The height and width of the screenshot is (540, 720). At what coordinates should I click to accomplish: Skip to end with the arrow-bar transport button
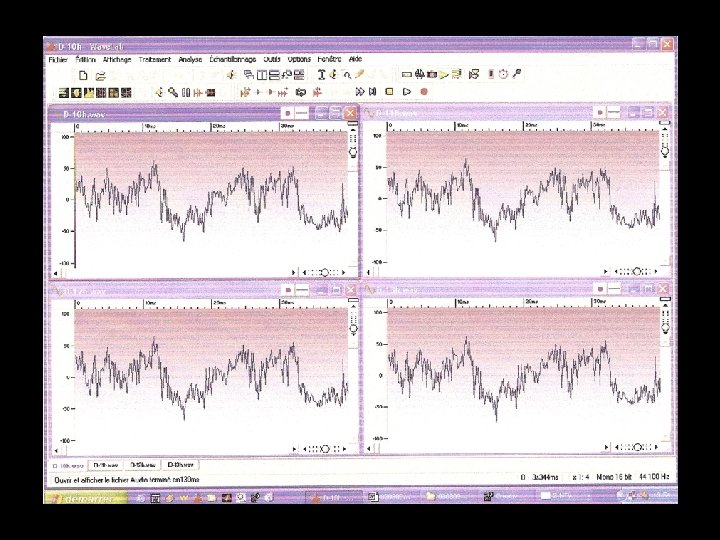click(x=373, y=92)
